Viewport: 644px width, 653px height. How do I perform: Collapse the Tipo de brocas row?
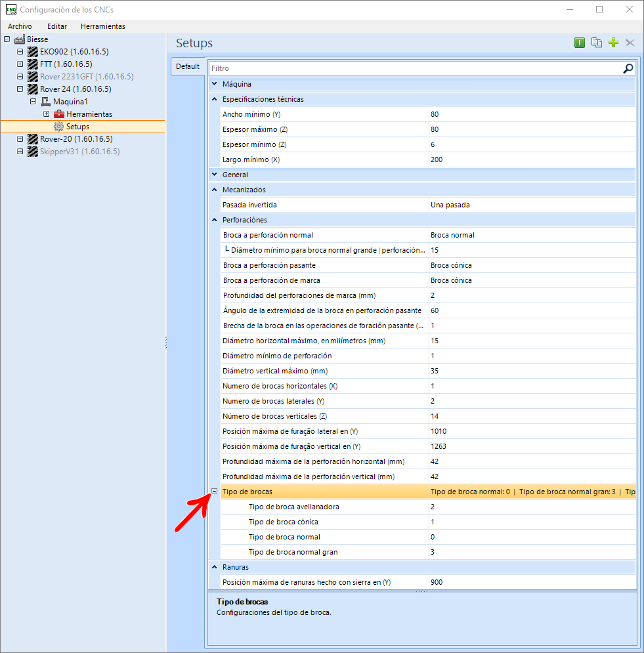click(215, 492)
